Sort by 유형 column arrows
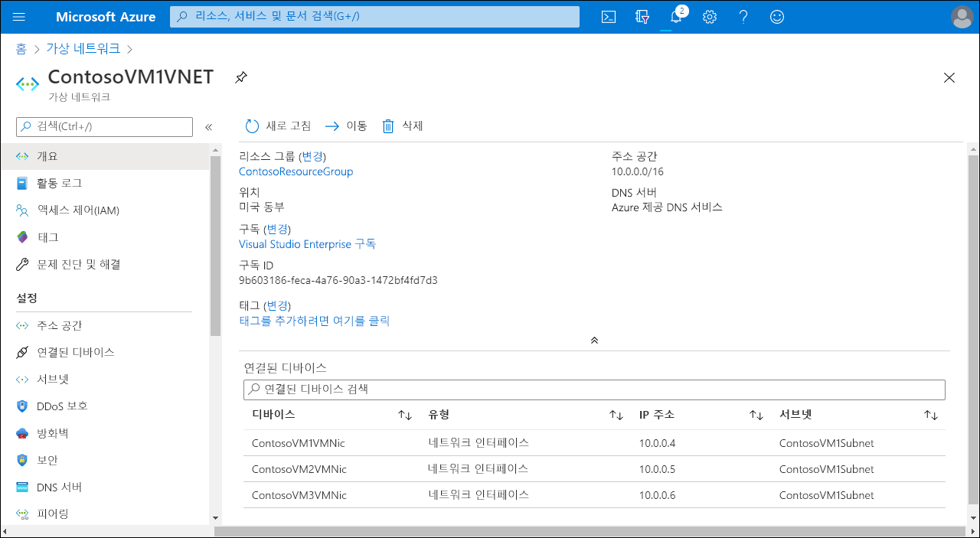This screenshot has height=538, width=980. click(x=616, y=415)
